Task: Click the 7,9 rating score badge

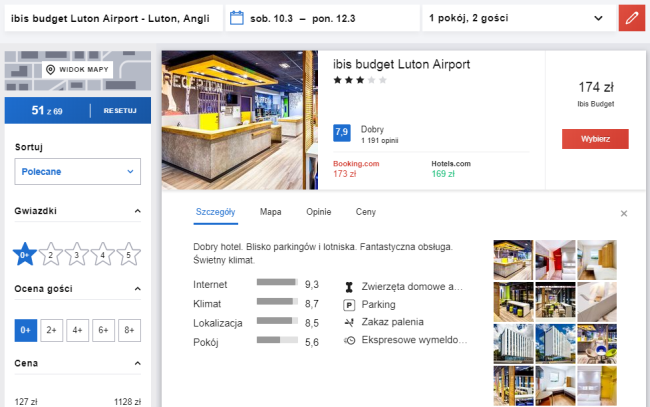Action: 342,133
